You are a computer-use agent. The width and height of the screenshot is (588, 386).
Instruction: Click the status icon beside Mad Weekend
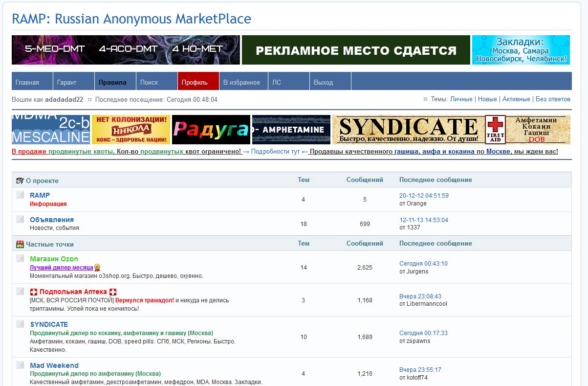pyautogui.click(x=20, y=365)
